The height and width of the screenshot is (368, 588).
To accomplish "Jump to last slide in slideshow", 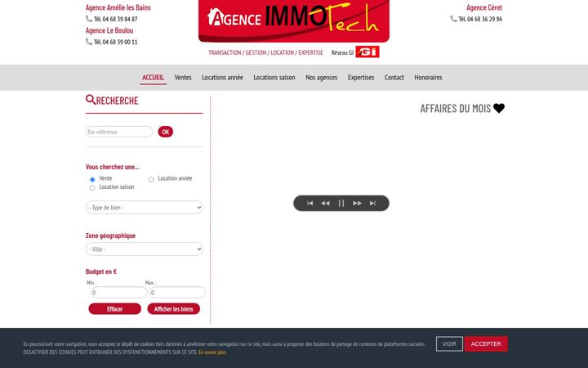I will [x=372, y=203].
